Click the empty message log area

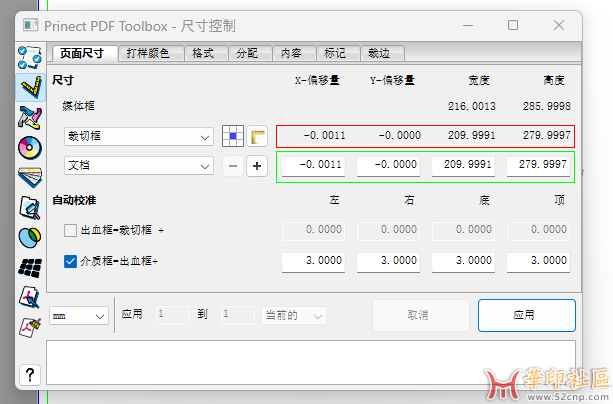click(311, 363)
